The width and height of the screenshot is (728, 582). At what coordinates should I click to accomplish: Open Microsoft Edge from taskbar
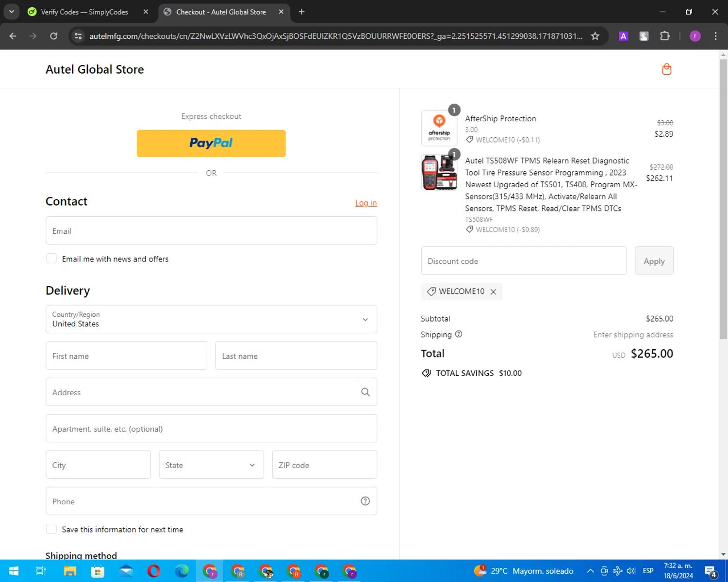[182, 571]
